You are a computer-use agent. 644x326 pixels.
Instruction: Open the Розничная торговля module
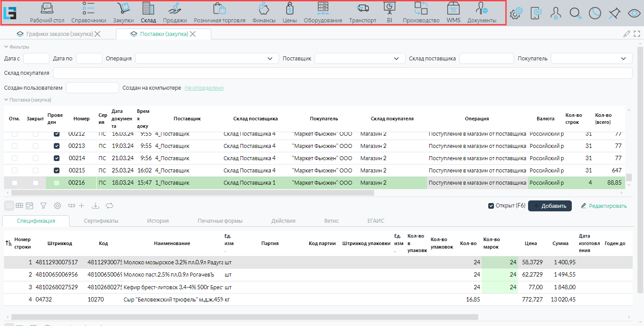tap(219, 13)
